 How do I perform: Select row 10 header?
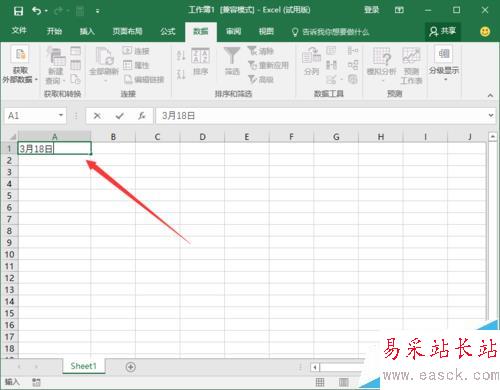click(x=9, y=255)
